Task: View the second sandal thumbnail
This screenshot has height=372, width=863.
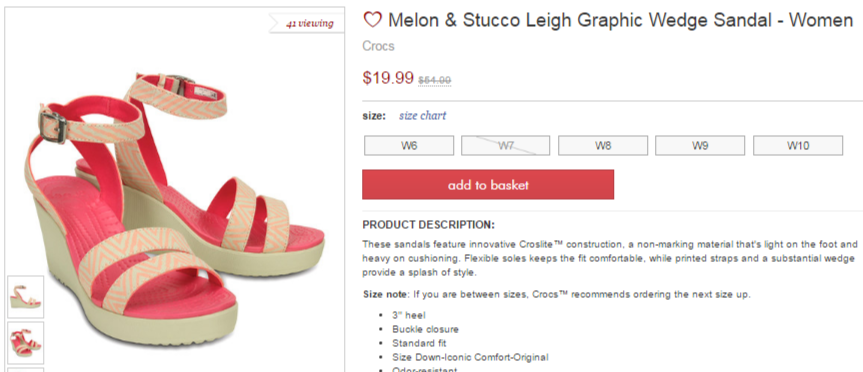Action: (x=25, y=343)
